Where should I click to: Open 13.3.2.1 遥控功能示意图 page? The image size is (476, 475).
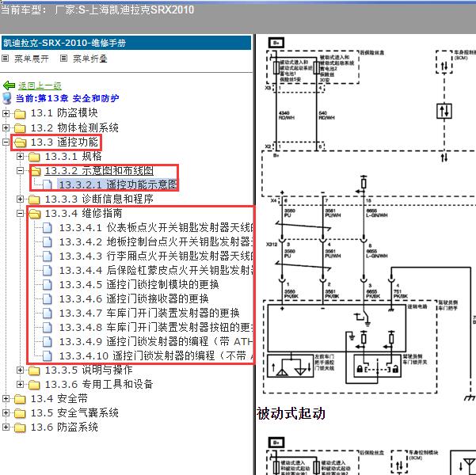pyautogui.click(x=118, y=184)
